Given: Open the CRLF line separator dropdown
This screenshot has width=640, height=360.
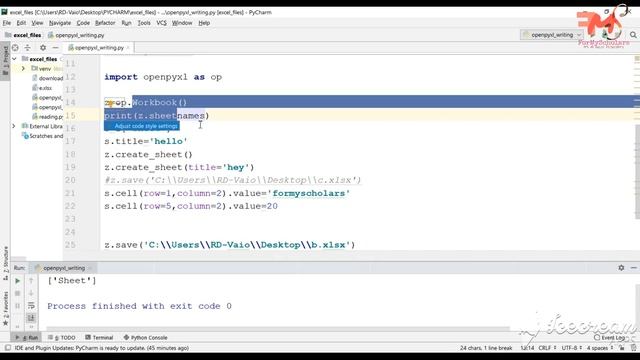Looking at the screenshot, I should [547, 348].
